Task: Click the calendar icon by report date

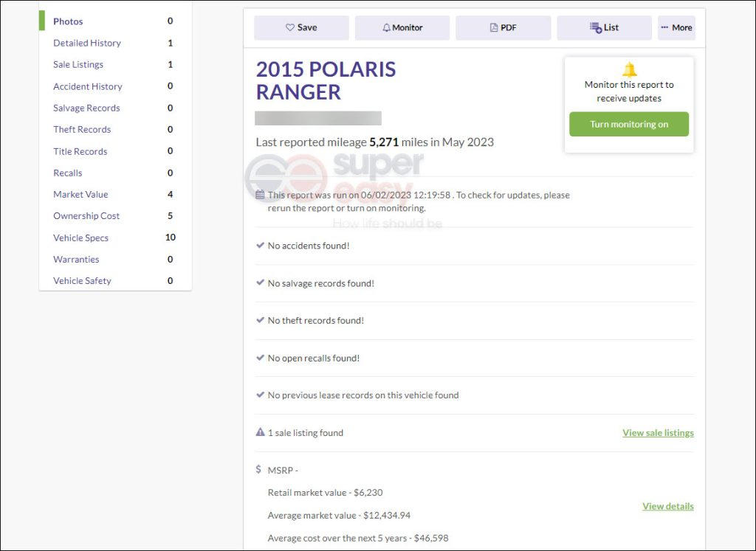Action: point(260,195)
